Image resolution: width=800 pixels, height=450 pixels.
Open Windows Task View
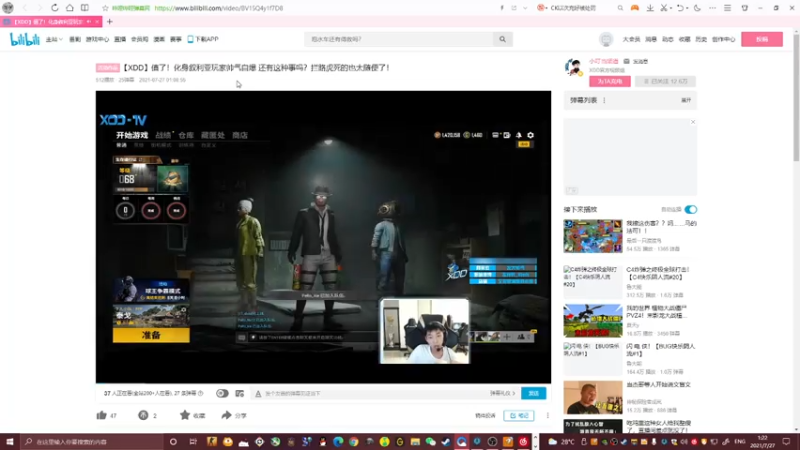click(193, 442)
